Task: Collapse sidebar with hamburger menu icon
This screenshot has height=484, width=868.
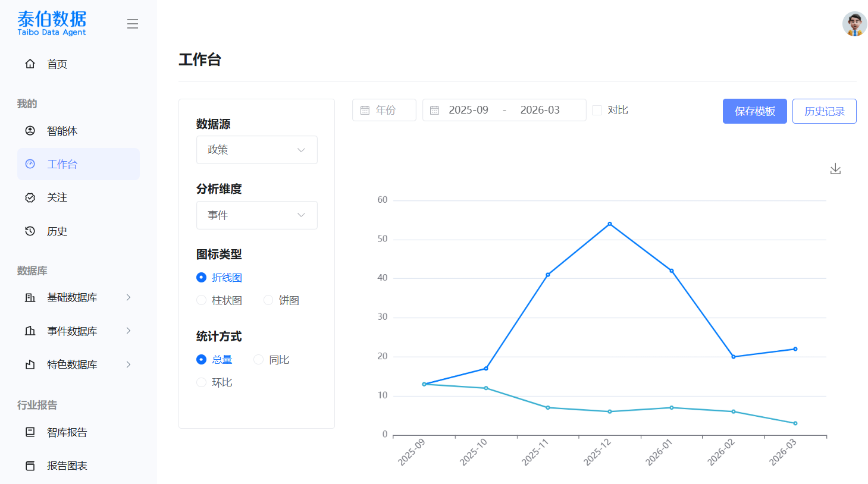Action: [x=133, y=24]
